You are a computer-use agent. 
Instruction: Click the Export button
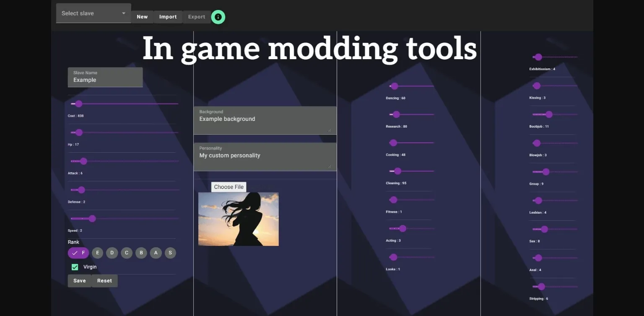tap(197, 17)
